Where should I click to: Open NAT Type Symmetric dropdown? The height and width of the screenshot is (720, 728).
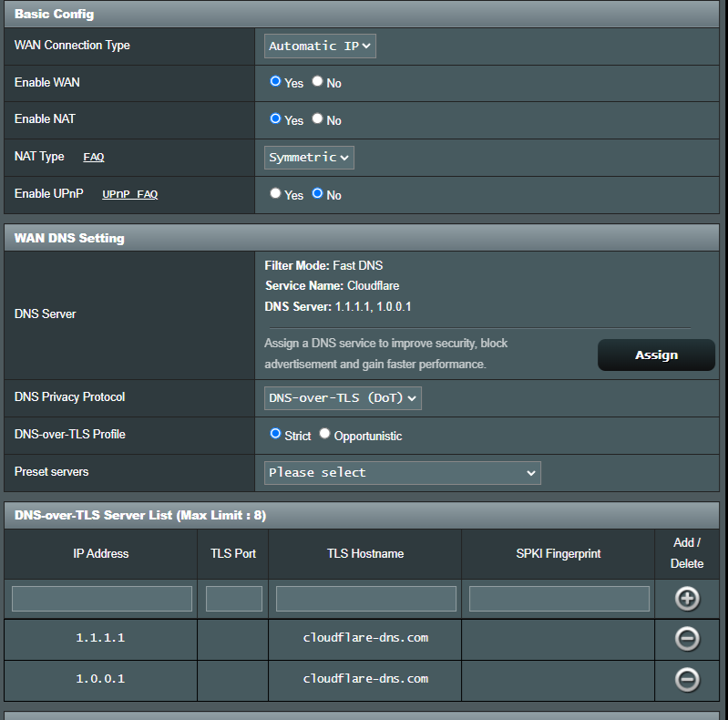(x=309, y=158)
